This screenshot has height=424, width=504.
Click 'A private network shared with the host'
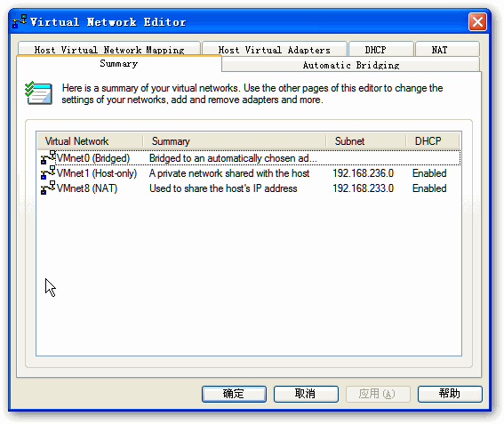point(229,173)
